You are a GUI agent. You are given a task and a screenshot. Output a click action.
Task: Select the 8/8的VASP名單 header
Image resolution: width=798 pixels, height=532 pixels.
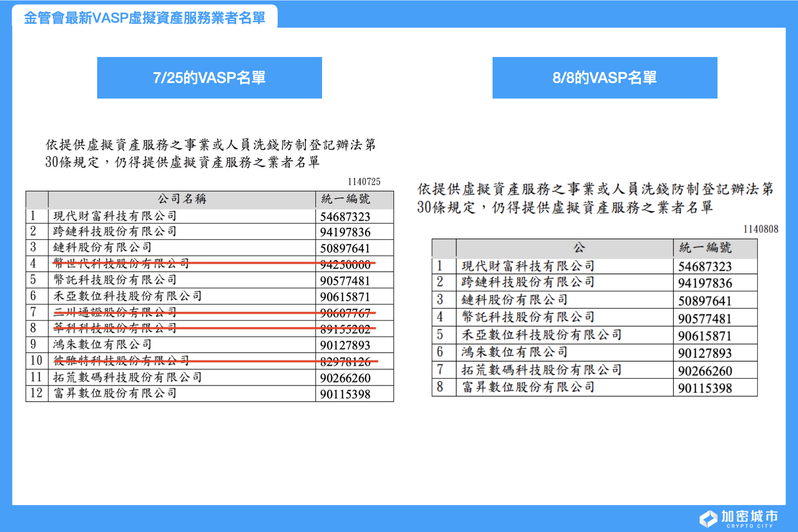pos(605,77)
